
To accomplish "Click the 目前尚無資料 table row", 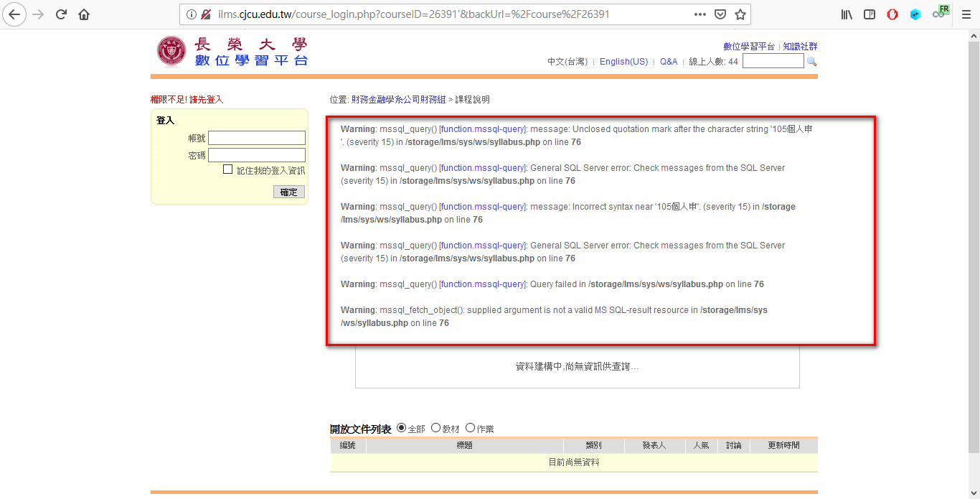I will 574,462.
